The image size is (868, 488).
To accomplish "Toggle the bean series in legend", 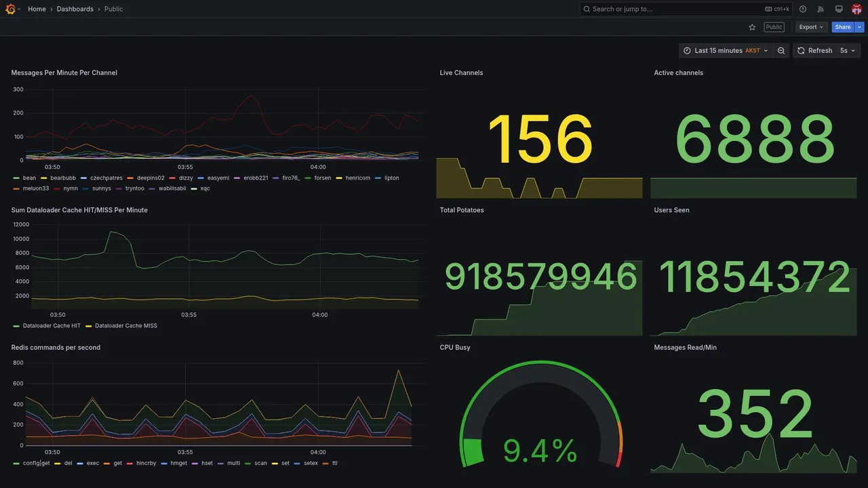I will [x=29, y=178].
